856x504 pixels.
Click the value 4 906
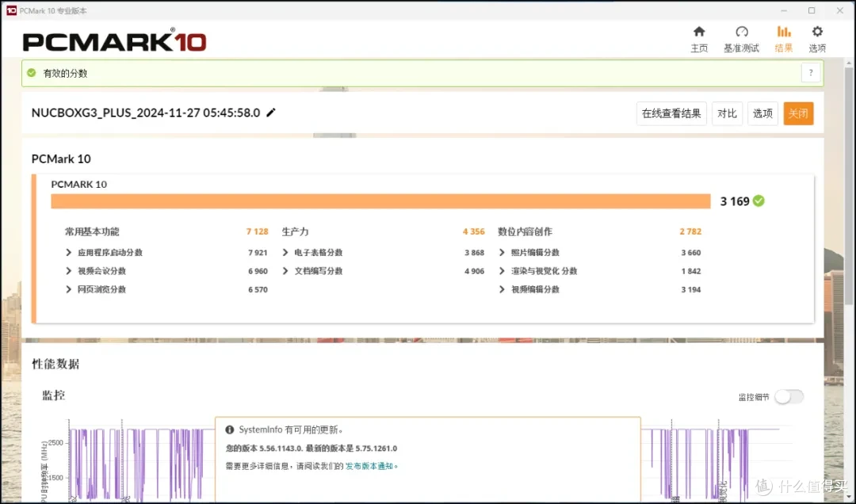475,271
